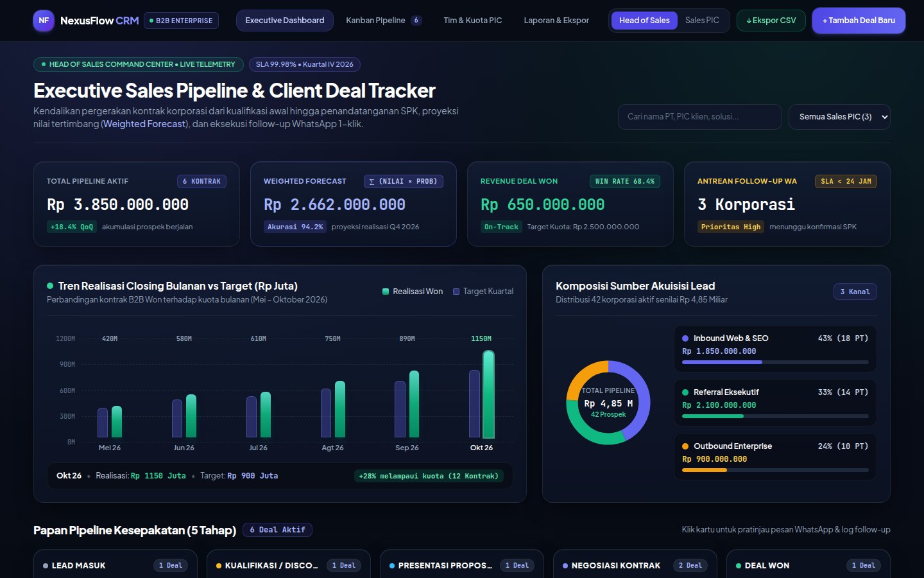Viewport: 924px width, 578px height.
Task: Select Outbound Enterprise source row
Action: (x=775, y=457)
